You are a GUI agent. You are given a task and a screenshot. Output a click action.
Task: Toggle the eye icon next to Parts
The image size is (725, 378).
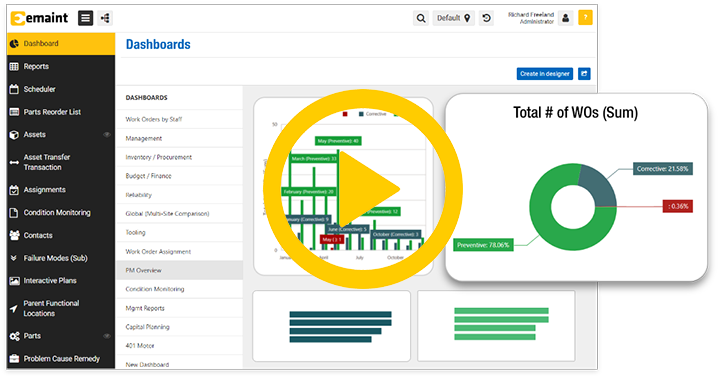(x=107, y=336)
